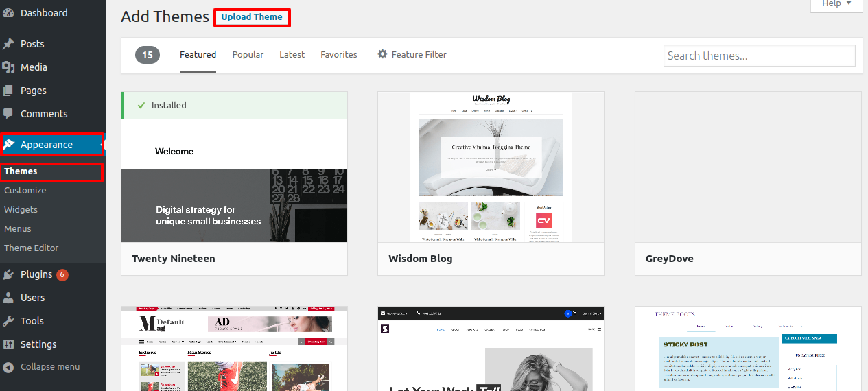The image size is (868, 391).
Task: Click the Installed status label
Action: point(169,105)
